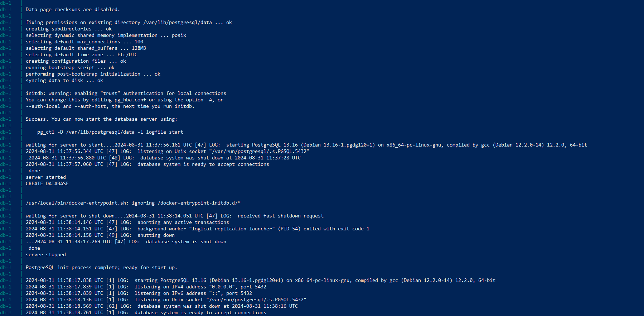Click the "pg_ctl -D" start command line
This screenshot has width=644, height=316.
point(110,132)
